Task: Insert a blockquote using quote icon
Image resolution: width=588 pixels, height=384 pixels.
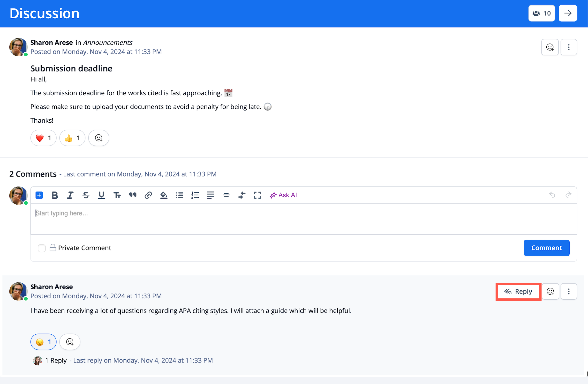Action: tap(133, 195)
